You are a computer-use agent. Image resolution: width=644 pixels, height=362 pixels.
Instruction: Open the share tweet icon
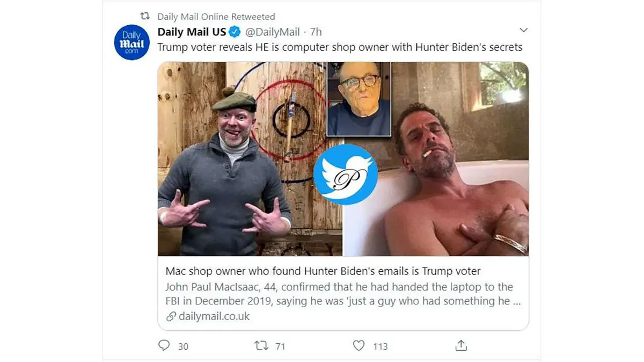[461, 345]
